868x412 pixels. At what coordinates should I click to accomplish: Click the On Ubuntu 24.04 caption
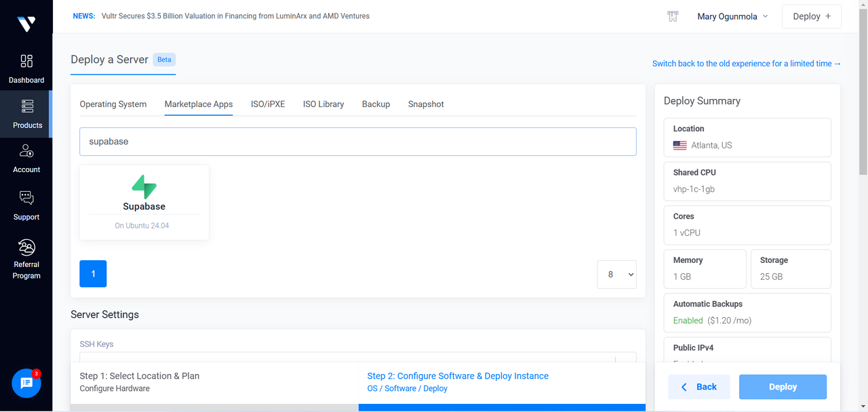142,226
